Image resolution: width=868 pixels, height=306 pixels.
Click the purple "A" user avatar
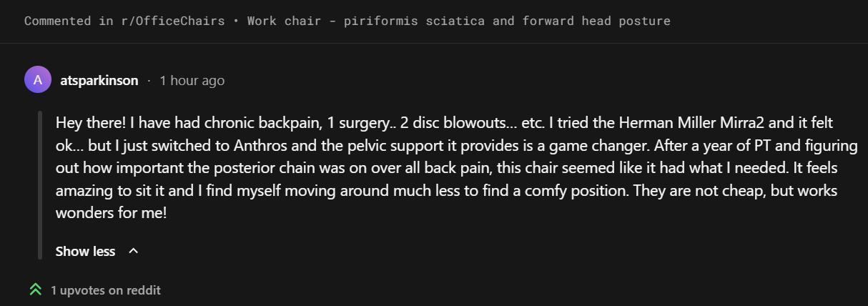(x=37, y=80)
